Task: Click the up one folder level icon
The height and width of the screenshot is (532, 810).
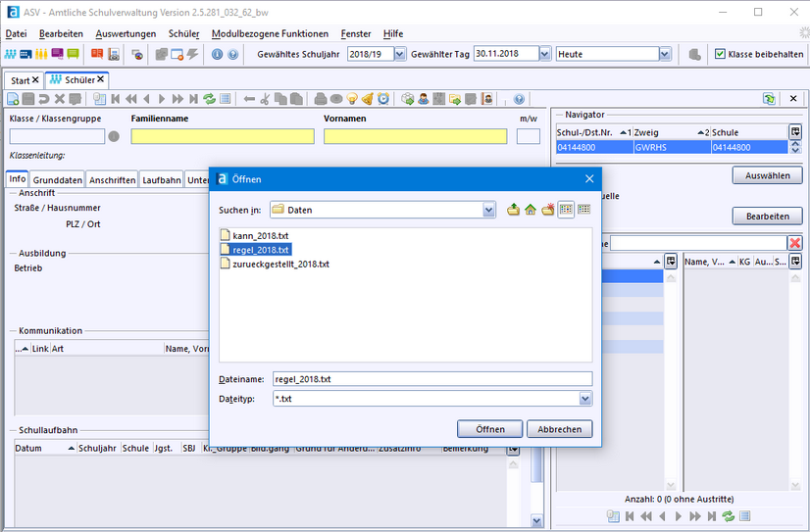Action: coord(514,209)
